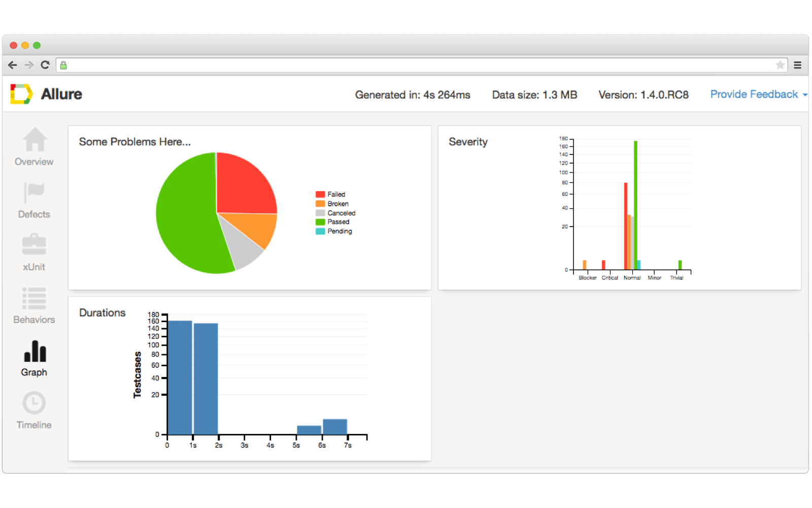Viewport: 812px width, 508px height.
Task: Click the tall green Normal severity bar
Action: [x=635, y=205]
